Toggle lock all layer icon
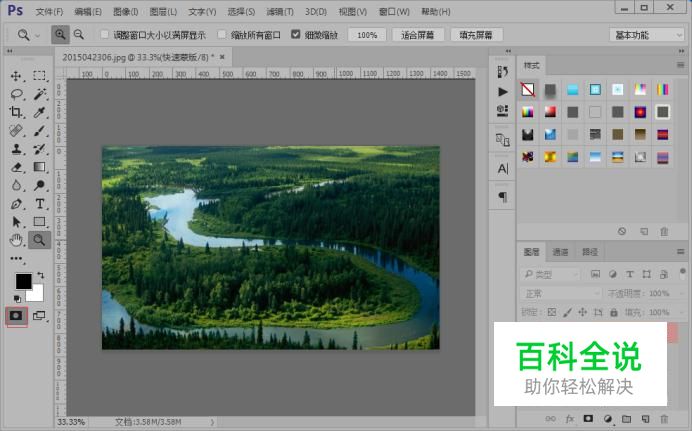 coord(613,312)
